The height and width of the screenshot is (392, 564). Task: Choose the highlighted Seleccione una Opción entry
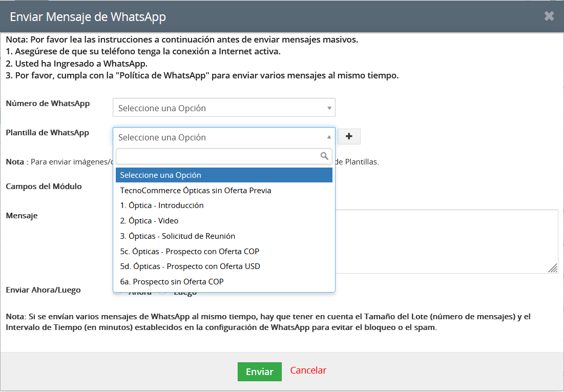point(224,175)
